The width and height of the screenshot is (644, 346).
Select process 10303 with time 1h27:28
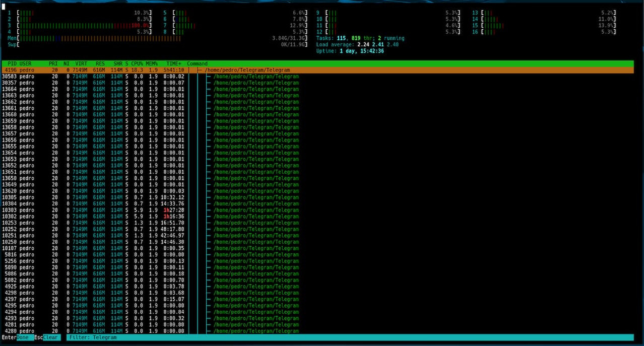(x=317, y=210)
